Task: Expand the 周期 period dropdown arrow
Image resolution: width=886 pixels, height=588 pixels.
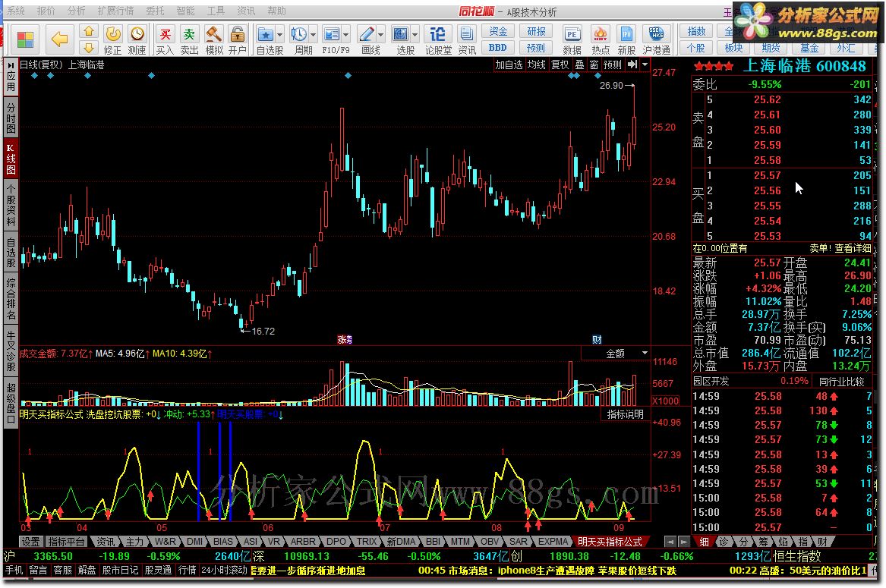Action: click(x=313, y=35)
